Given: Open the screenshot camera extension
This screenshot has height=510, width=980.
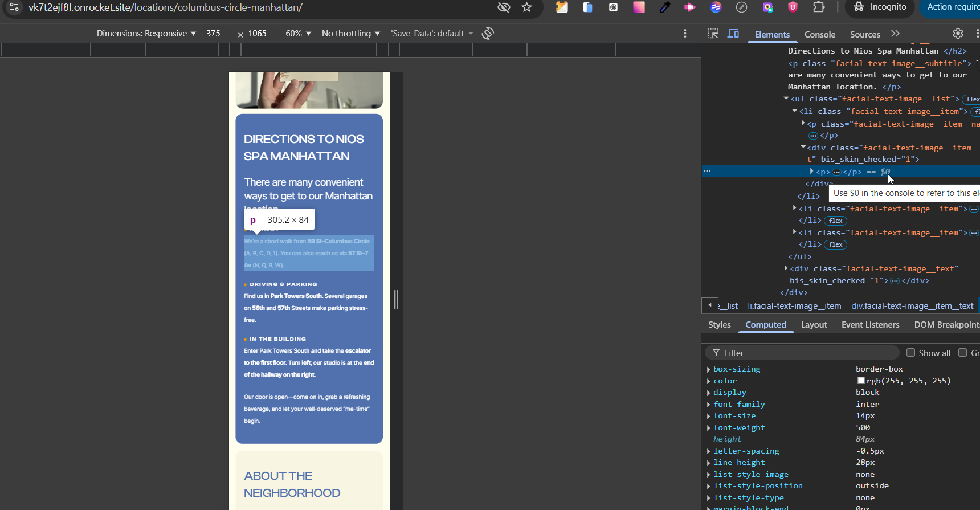Looking at the screenshot, I should pos(613,7).
